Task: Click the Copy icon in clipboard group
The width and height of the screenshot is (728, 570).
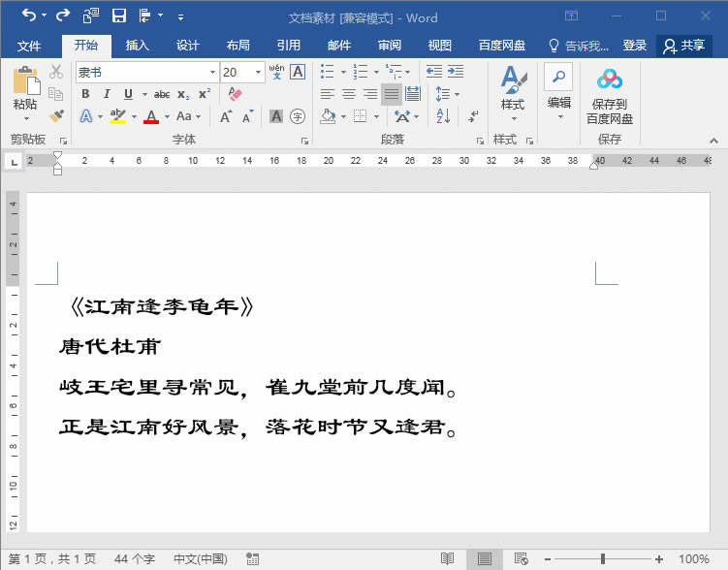Action: (x=55, y=94)
